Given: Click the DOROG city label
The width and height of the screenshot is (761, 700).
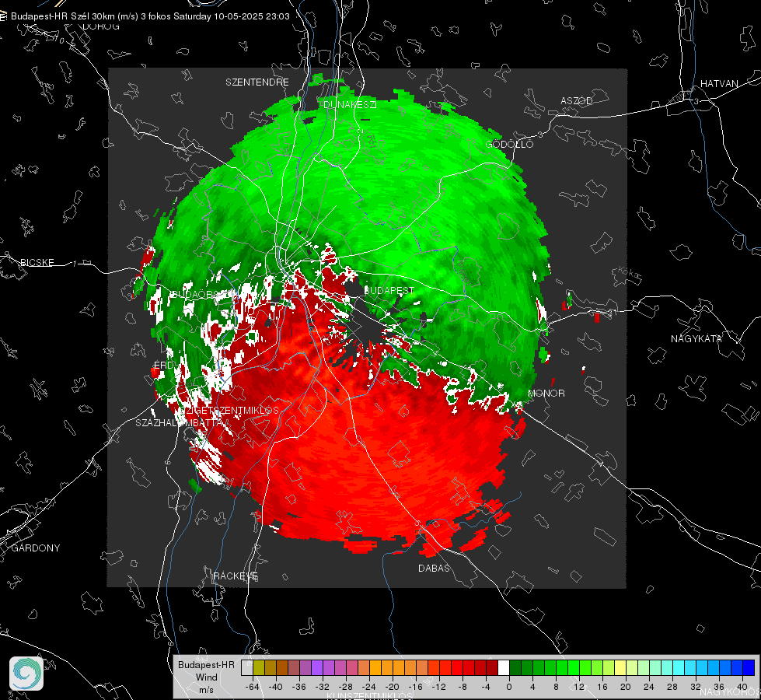Looking at the screenshot, I should [x=101, y=26].
